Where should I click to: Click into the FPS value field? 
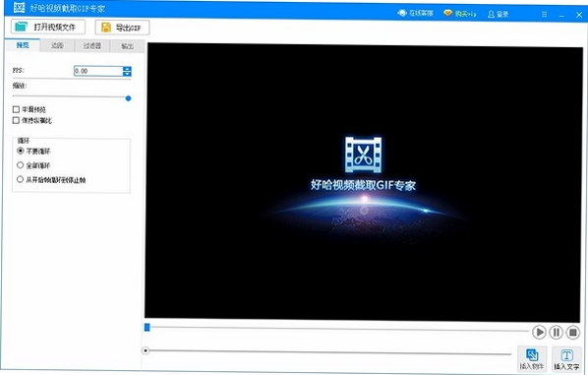(x=98, y=71)
